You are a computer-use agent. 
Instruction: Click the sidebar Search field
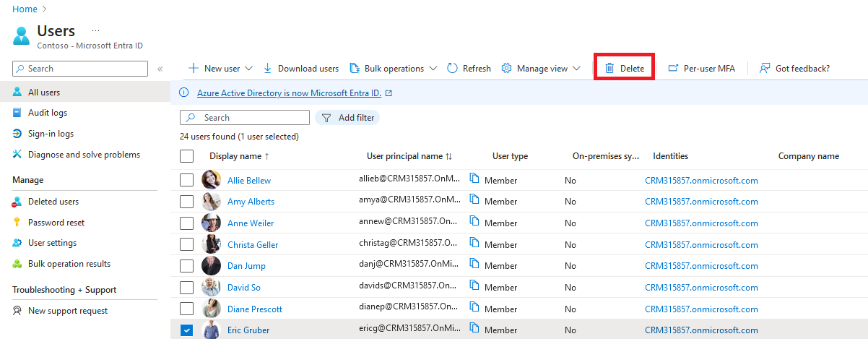click(80, 69)
